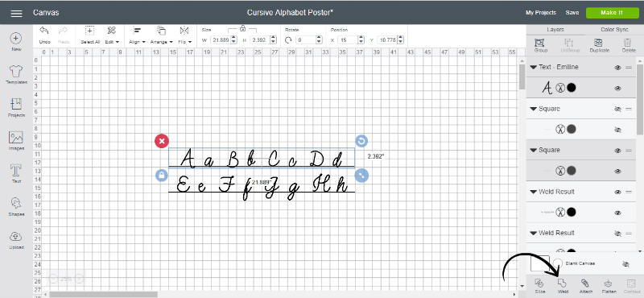Open the Align dropdown
The image size is (644, 298).
click(137, 35)
